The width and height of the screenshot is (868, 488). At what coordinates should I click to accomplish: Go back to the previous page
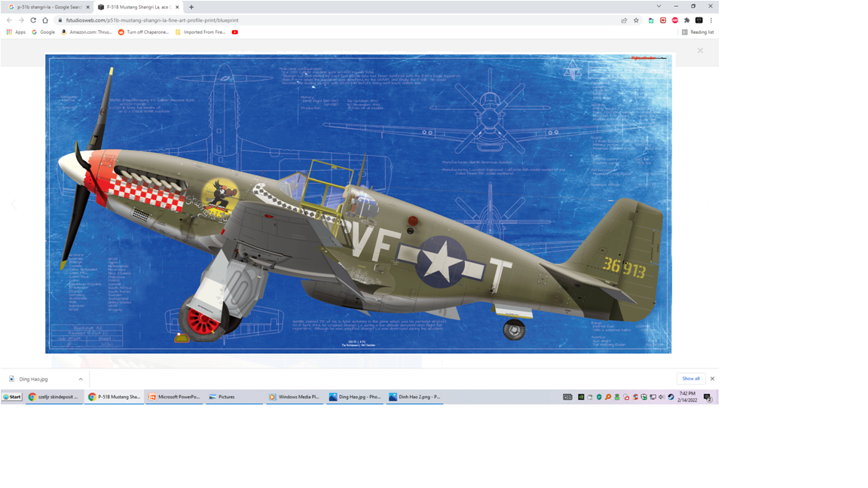click(9, 20)
